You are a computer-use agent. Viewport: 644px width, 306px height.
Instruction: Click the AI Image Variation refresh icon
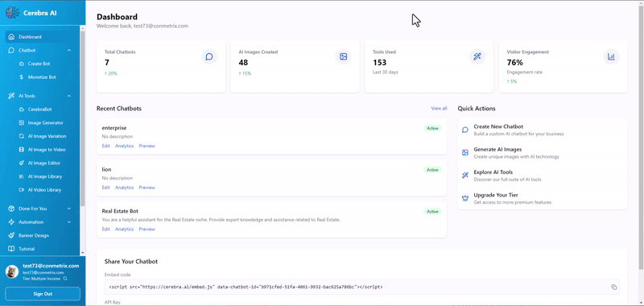click(22, 136)
